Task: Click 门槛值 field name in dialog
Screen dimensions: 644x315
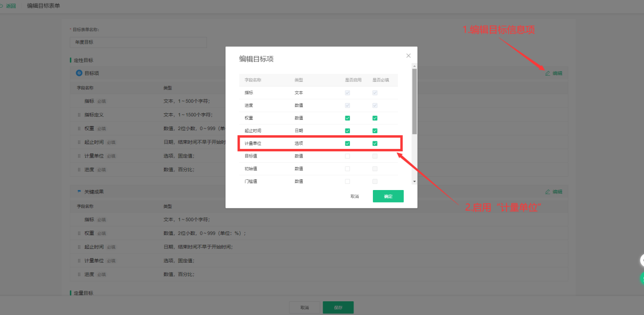Action: pos(251,181)
